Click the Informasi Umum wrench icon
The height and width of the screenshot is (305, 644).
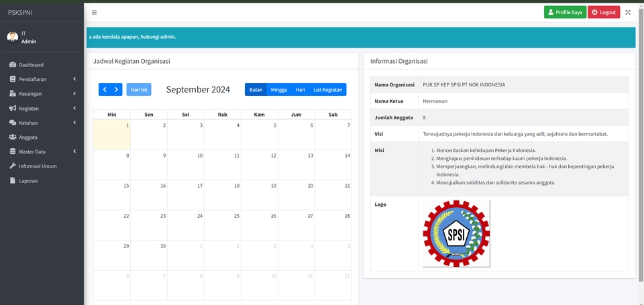(x=12, y=166)
